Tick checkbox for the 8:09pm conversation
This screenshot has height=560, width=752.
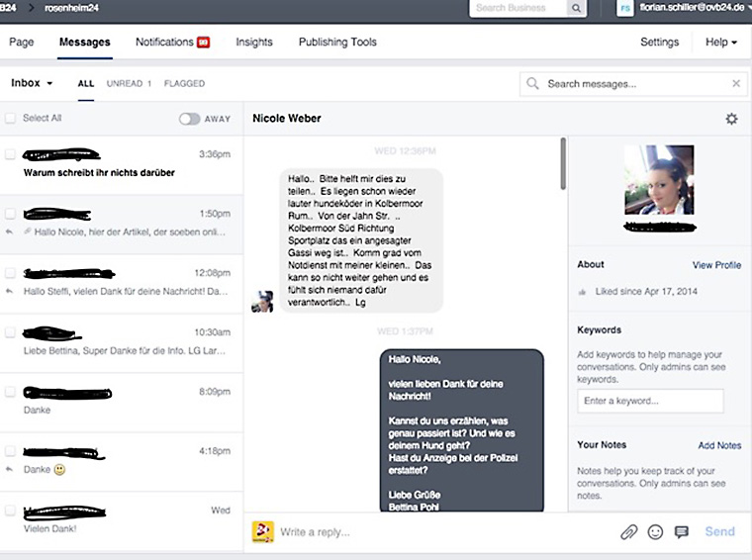10,392
